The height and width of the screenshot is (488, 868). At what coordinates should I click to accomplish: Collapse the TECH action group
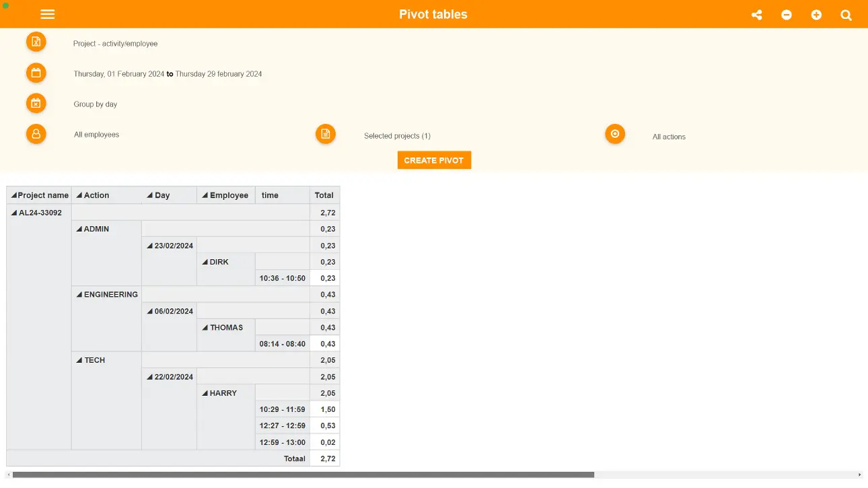click(79, 360)
